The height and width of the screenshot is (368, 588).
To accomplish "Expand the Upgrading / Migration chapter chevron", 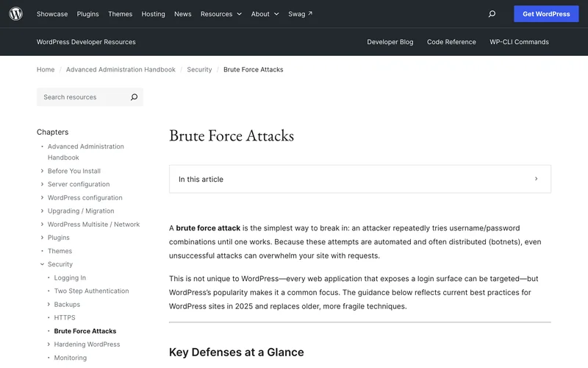I will (x=42, y=210).
